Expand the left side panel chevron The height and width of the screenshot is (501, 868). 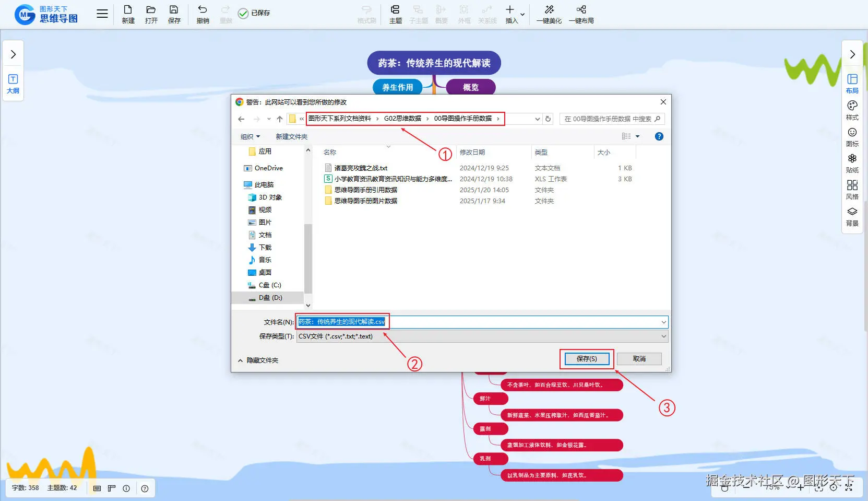pyautogui.click(x=13, y=54)
